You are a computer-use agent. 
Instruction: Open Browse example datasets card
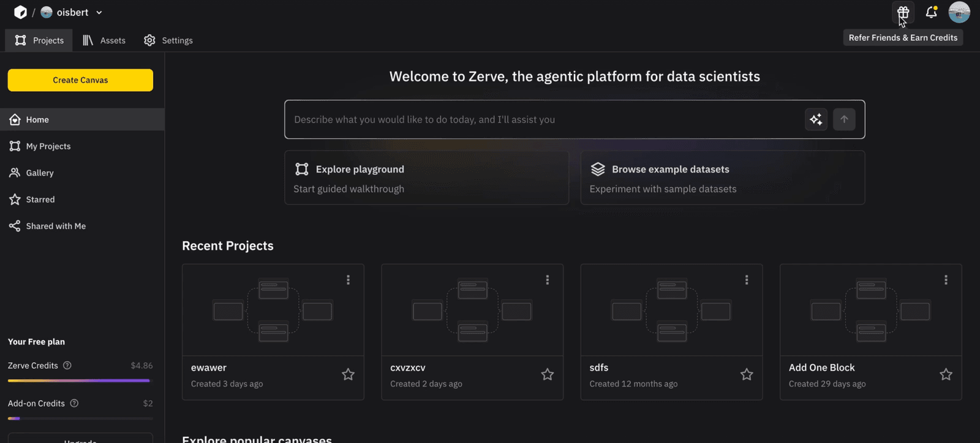click(723, 178)
